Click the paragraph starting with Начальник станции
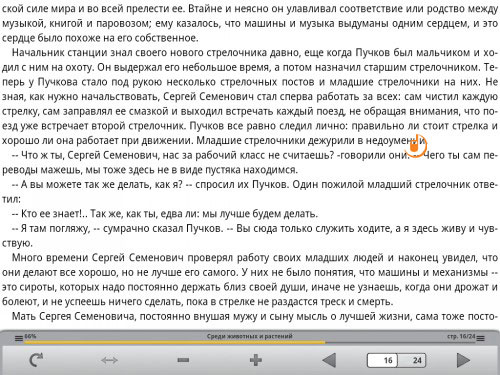This screenshot has width=500, height=375. pyautogui.click(x=250, y=96)
